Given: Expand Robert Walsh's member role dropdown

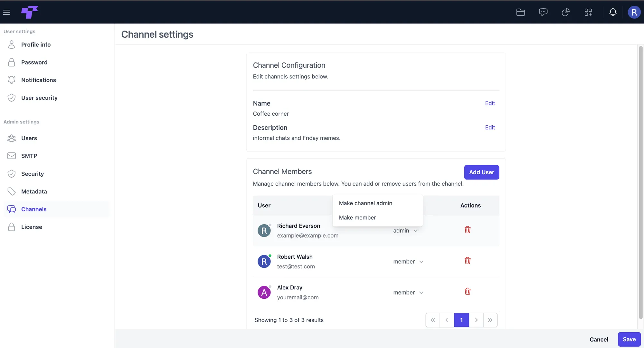Looking at the screenshot, I should coord(408,262).
